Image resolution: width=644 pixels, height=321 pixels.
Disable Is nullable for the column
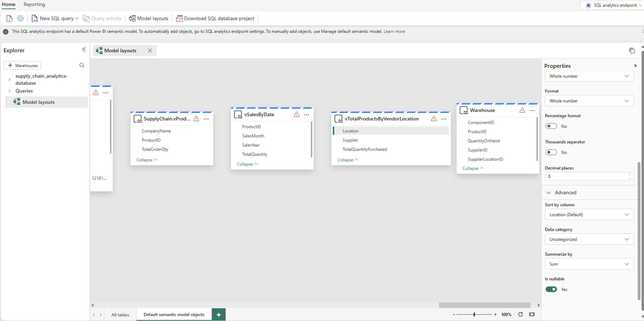click(x=552, y=289)
